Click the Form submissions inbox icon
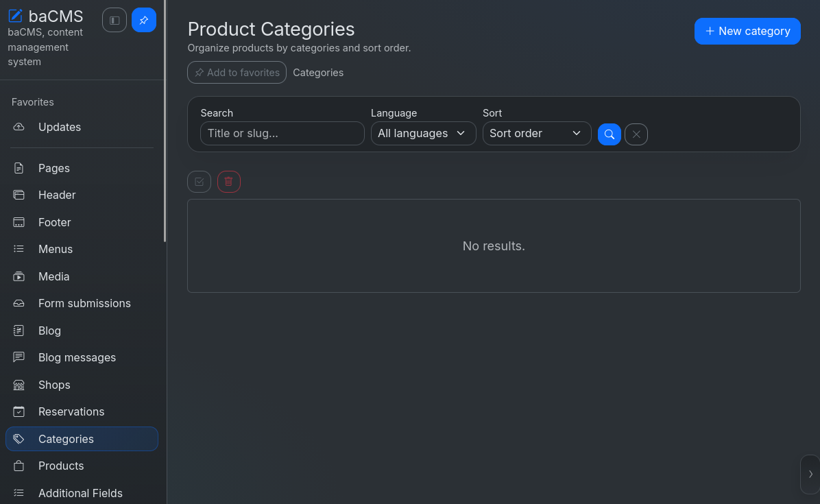Viewport: 820px width, 504px height. click(x=19, y=303)
